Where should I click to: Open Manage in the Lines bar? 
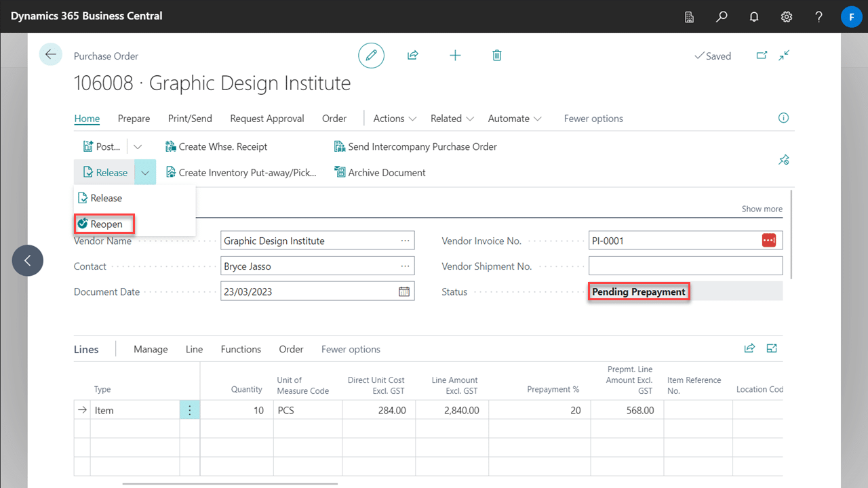tap(151, 349)
